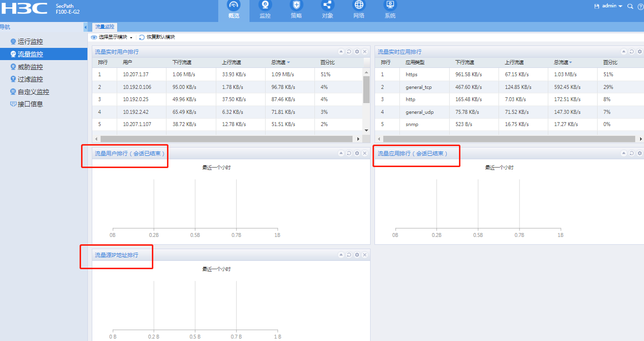Screen dimensions: 644x341
Task: Open 自定义监控 in the sidebar
Action: tap(33, 92)
